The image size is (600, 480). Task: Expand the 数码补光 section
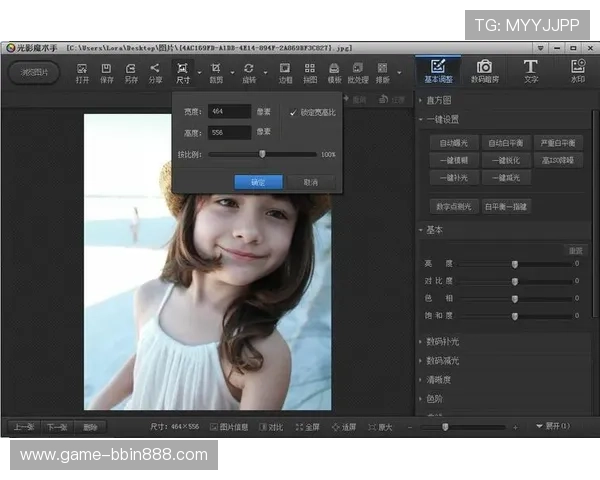[x=442, y=342]
